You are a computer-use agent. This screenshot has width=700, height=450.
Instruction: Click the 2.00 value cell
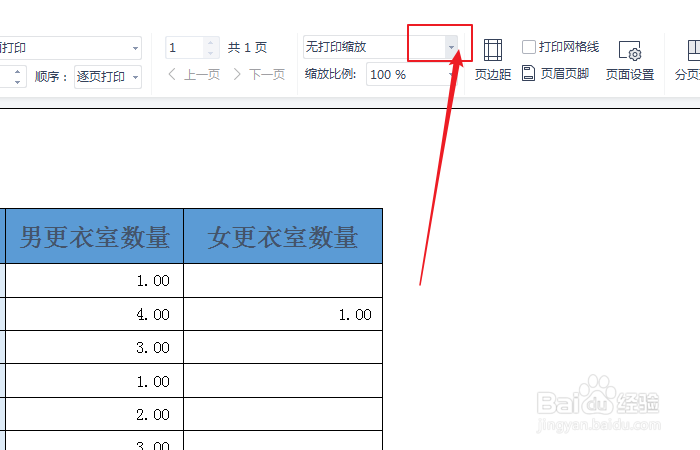point(94,414)
